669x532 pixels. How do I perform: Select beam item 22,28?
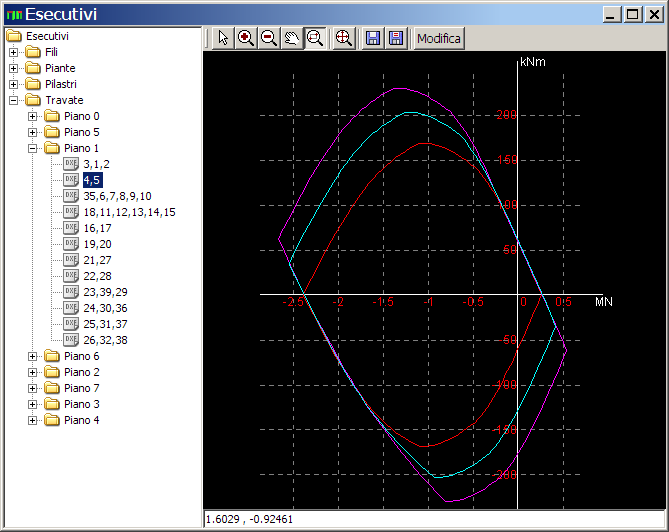97,276
